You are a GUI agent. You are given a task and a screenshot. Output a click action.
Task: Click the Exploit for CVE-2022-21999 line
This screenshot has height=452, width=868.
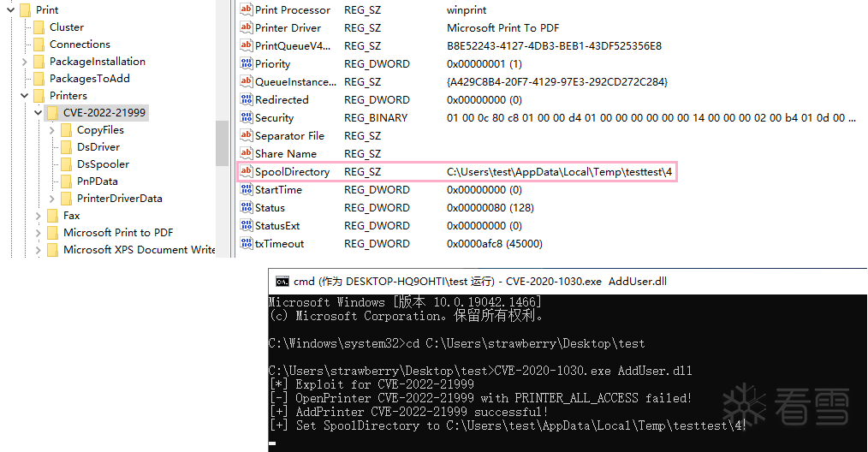[x=372, y=384]
